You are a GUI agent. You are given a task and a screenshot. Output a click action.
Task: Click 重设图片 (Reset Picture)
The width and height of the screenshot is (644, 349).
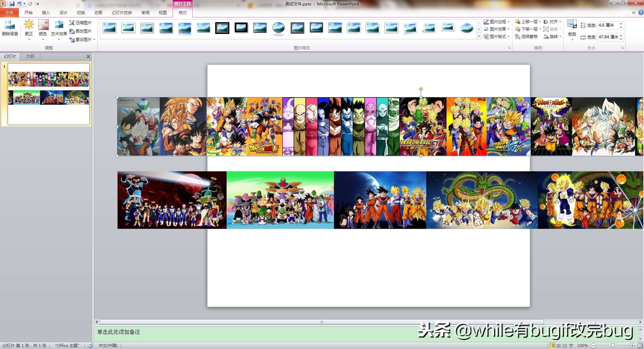pyautogui.click(x=81, y=40)
